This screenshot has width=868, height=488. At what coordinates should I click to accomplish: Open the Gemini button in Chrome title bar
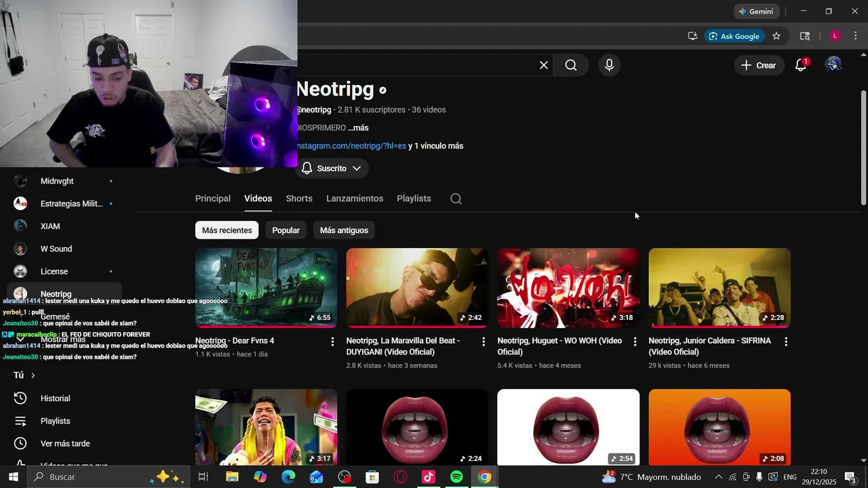[x=756, y=12]
